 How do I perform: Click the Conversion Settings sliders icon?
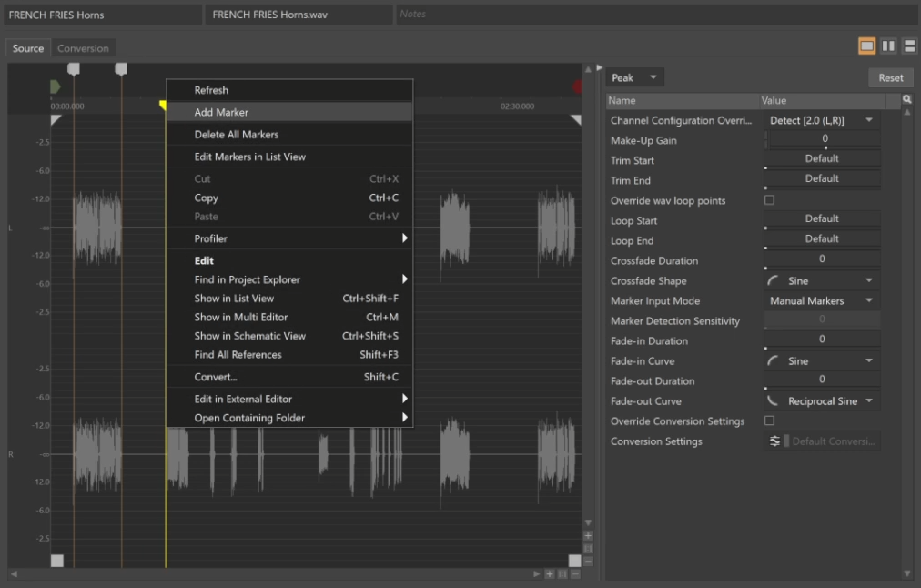774,441
